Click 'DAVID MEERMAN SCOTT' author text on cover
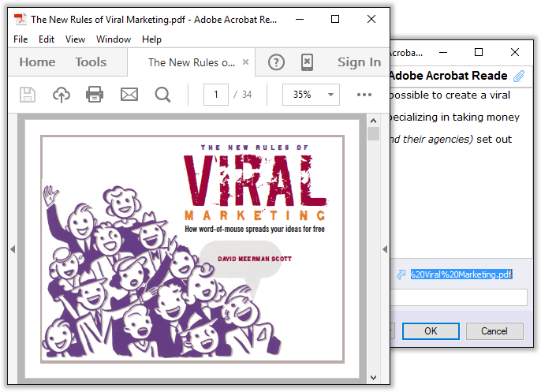Image resolution: width=541 pixels, height=392 pixels. click(x=255, y=259)
